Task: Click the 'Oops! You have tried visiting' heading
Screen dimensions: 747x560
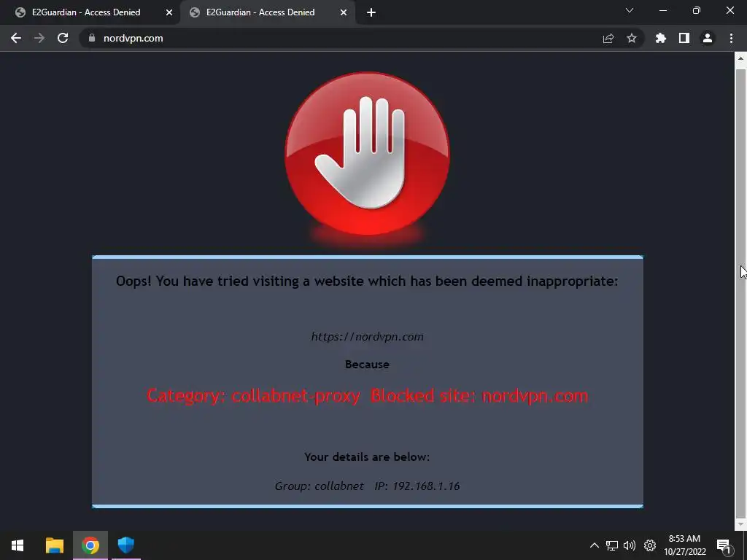Action: pyautogui.click(x=368, y=281)
